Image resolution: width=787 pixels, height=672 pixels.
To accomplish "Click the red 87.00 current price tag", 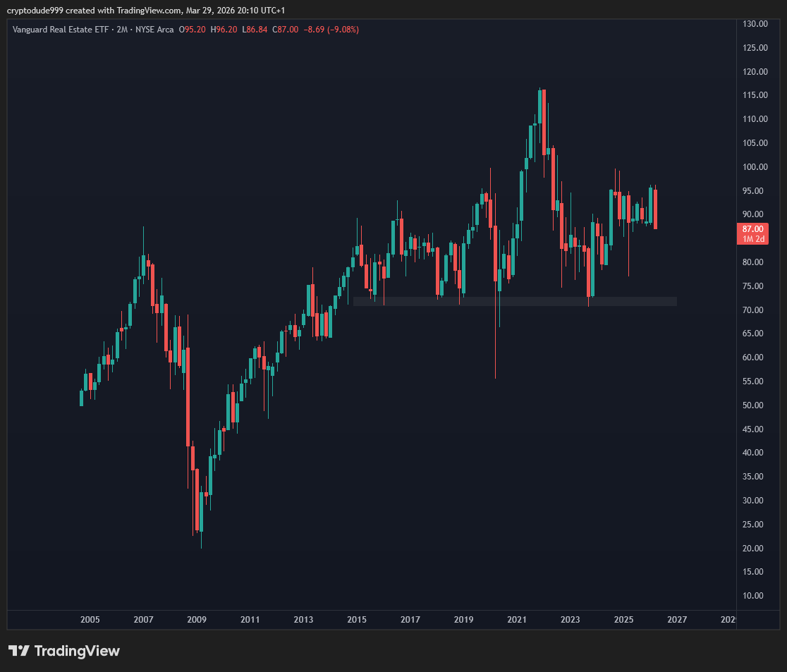I will 752,229.
